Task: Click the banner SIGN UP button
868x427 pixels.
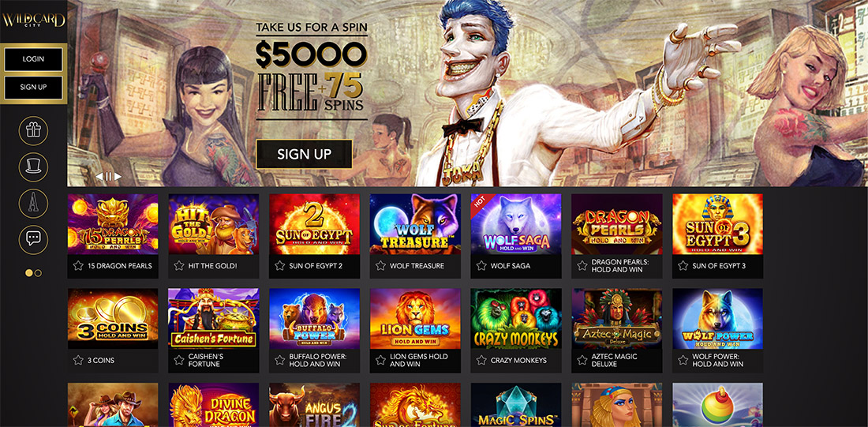Action: pyautogui.click(x=304, y=154)
